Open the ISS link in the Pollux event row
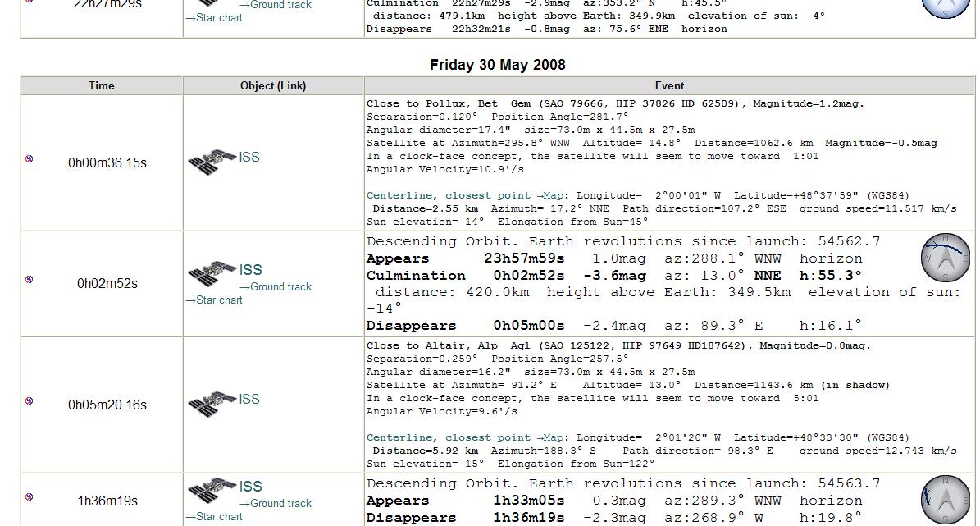The height and width of the screenshot is (526, 980). pos(249,157)
